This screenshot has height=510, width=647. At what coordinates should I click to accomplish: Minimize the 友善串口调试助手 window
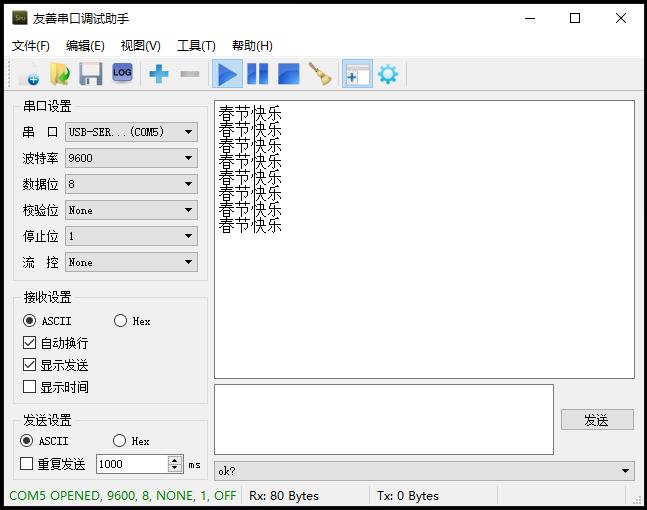coord(530,18)
